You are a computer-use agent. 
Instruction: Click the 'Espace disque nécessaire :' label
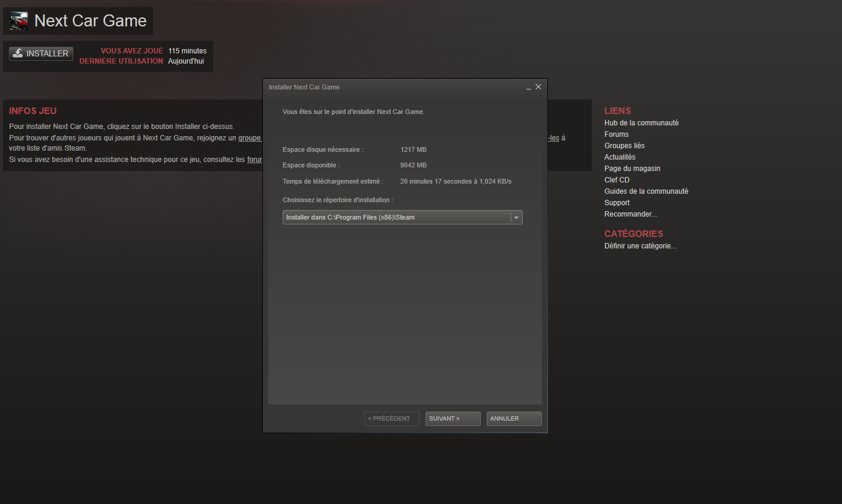click(323, 149)
